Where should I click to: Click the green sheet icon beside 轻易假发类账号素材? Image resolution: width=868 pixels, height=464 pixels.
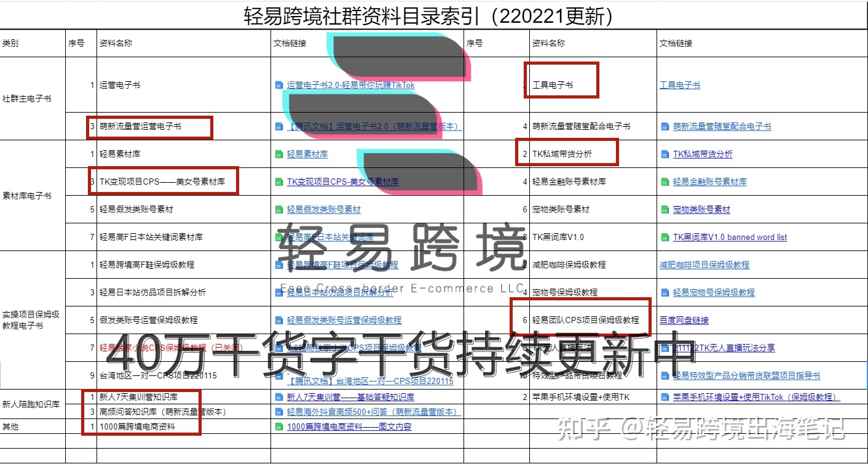[x=280, y=209]
